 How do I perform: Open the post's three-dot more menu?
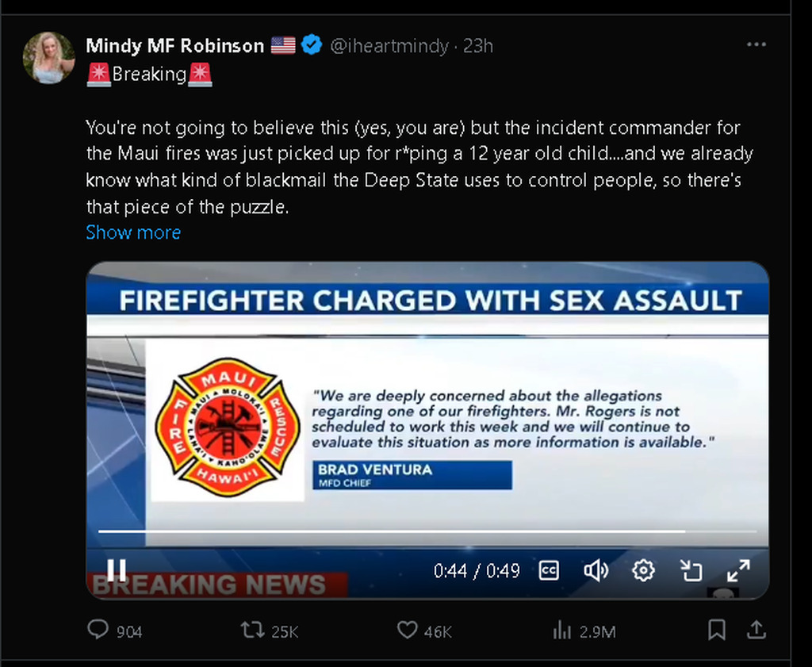coord(757,45)
